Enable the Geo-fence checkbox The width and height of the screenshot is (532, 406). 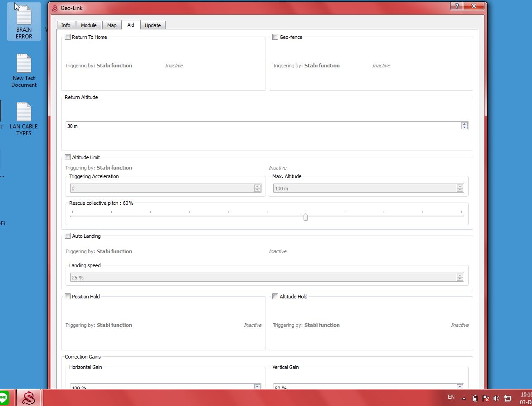pyautogui.click(x=275, y=37)
